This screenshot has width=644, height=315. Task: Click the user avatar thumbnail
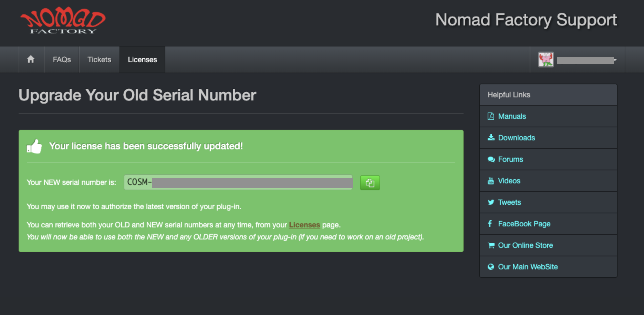(x=546, y=60)
